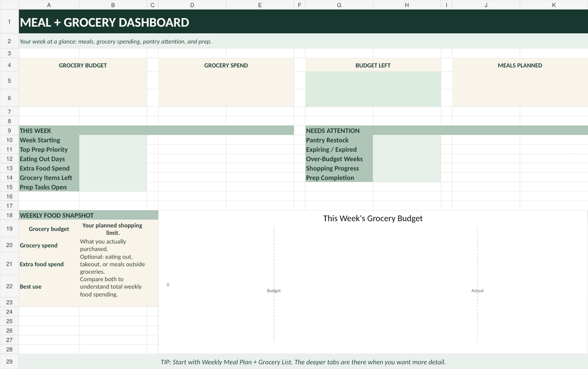The width and height of the screenshot is (588, 369).
Task: Select the MEALS PLANNED card header
Action: pyautogui.click(x=520, y=65)
